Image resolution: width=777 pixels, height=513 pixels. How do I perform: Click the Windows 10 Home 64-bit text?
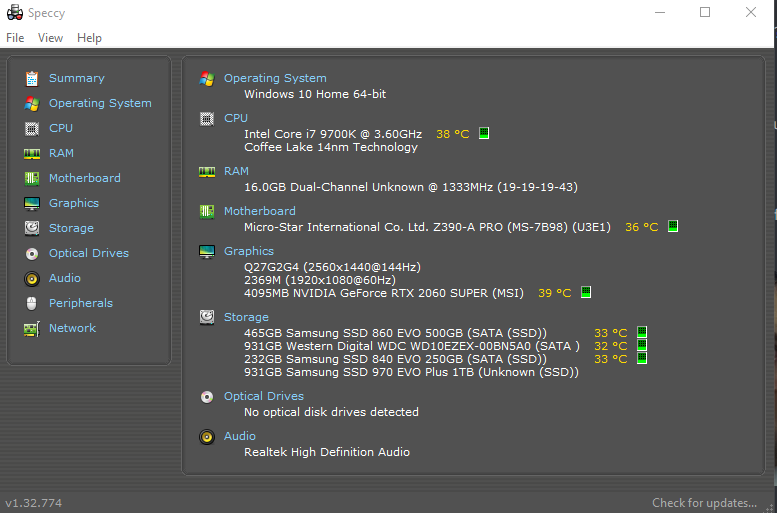(x=315, y=94)
